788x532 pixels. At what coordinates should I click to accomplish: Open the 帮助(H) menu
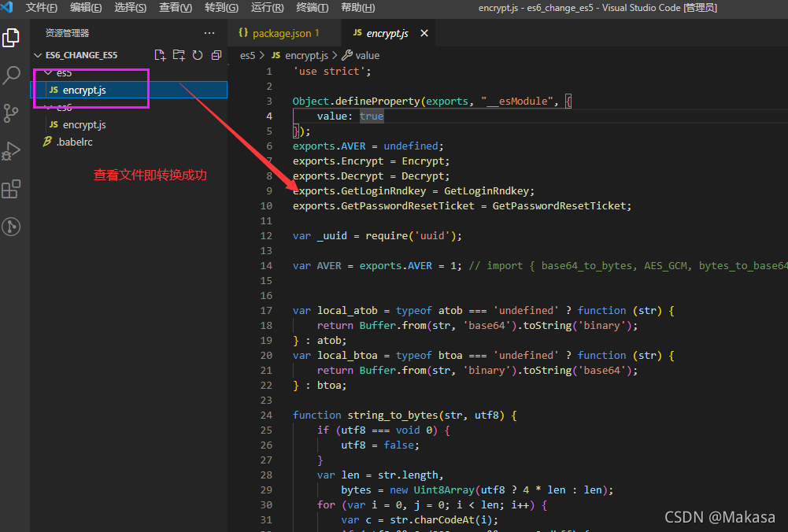(x=357, y=8)
